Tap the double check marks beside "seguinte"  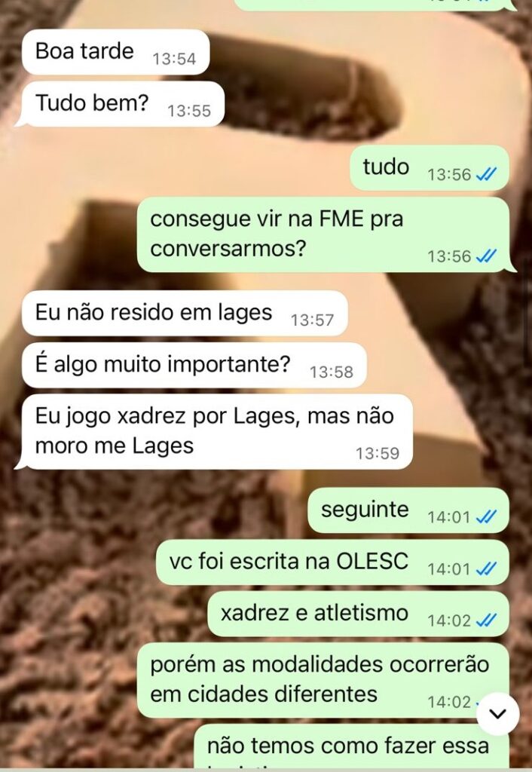[486, 517]
